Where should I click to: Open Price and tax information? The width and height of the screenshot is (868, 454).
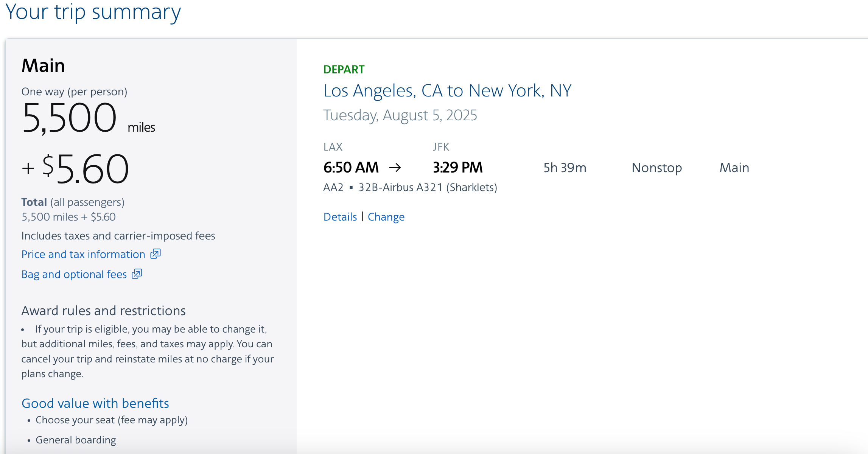83,254
